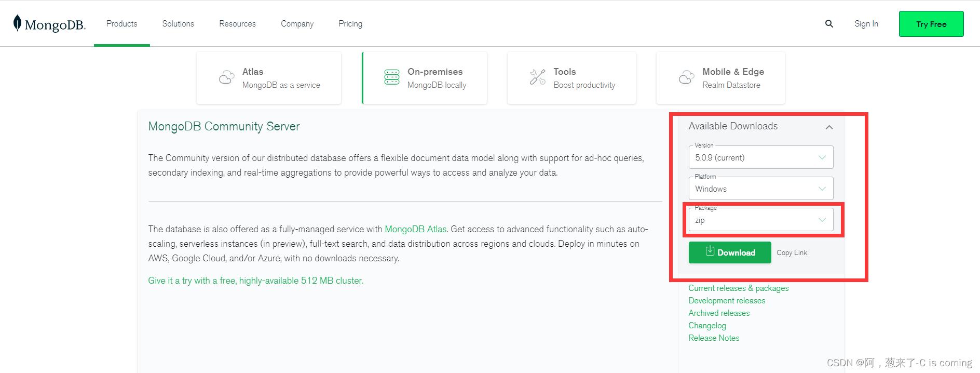Screen dimensions: 980x373
Task: Click the Try Free button
Action: click(x=931, y=24)
